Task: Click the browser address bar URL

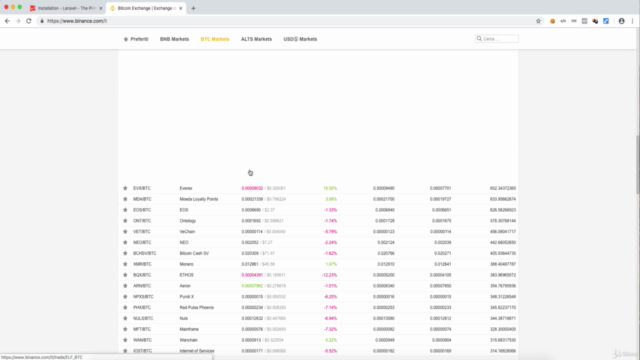Action: (77, 21)
